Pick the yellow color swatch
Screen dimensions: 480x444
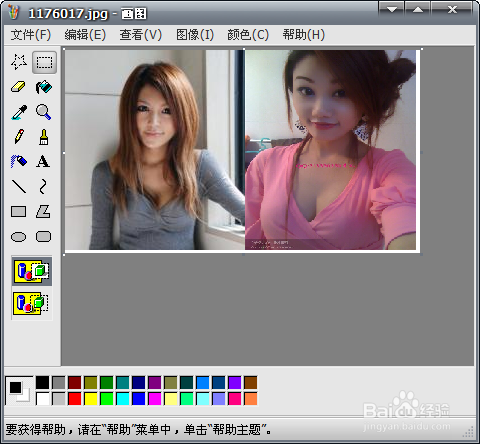91,399
